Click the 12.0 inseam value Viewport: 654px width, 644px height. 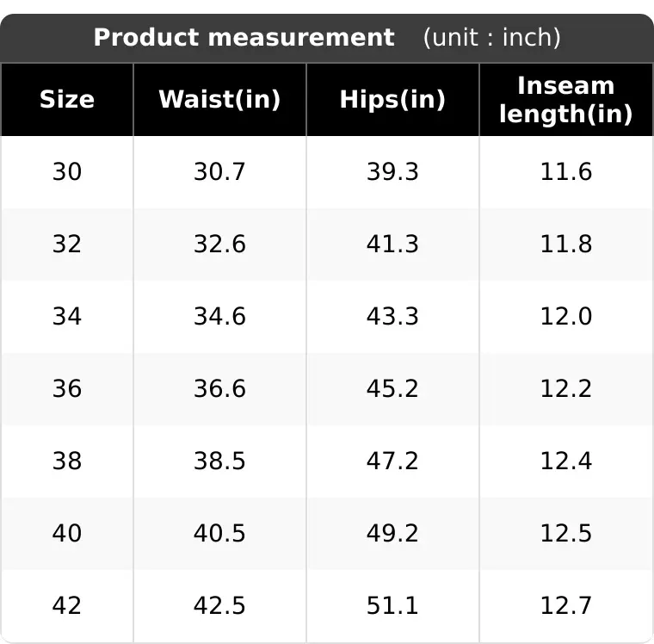point(566,316)
